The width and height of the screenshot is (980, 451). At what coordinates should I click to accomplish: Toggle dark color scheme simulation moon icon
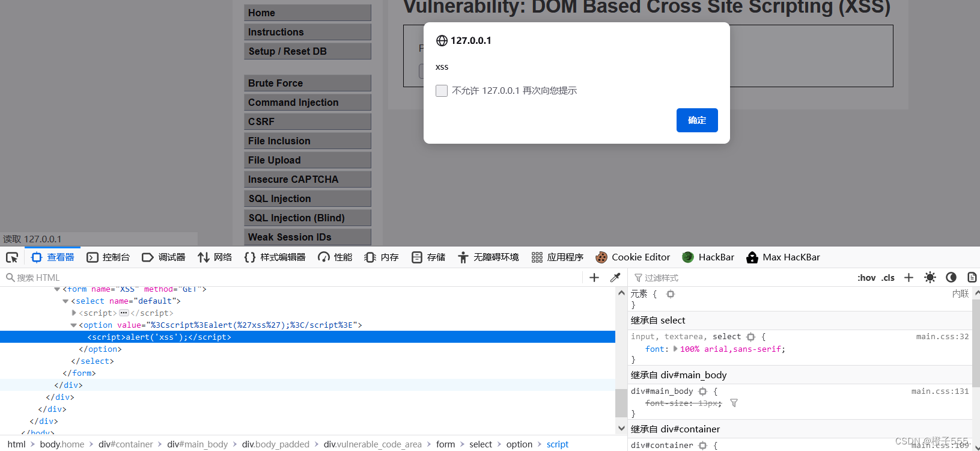pyautogui.click(x=951, y=278)
